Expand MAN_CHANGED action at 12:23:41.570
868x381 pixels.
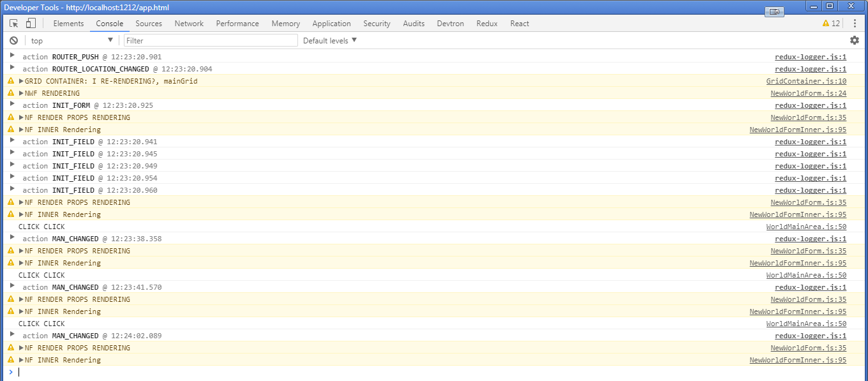pos(12,287)
